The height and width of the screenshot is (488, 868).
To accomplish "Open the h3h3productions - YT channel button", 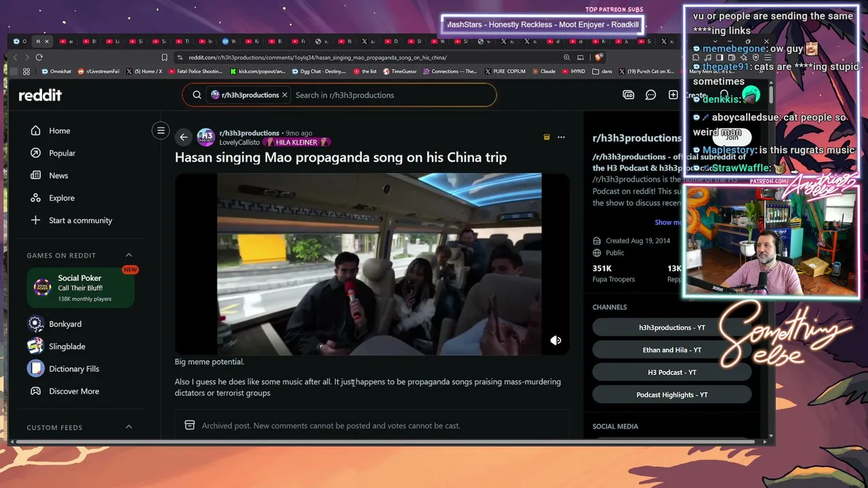I will tap(672, 327).
